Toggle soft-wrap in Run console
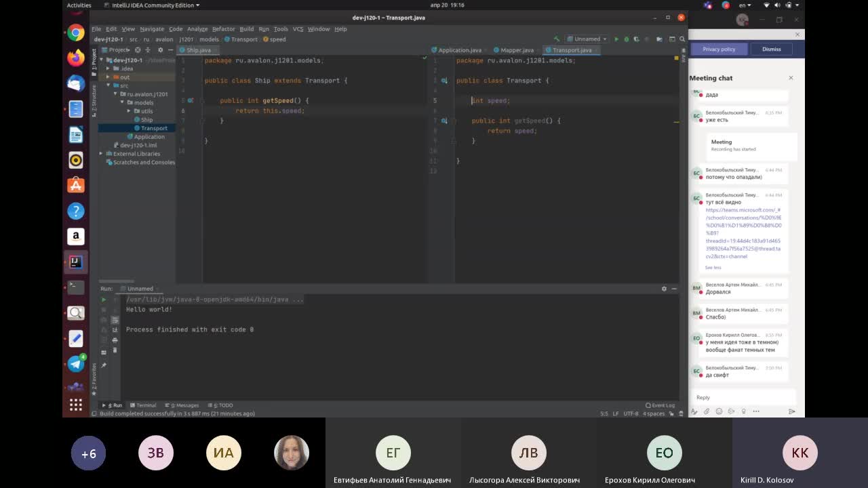The image size is (868, 488). click(x=115, y=320)
